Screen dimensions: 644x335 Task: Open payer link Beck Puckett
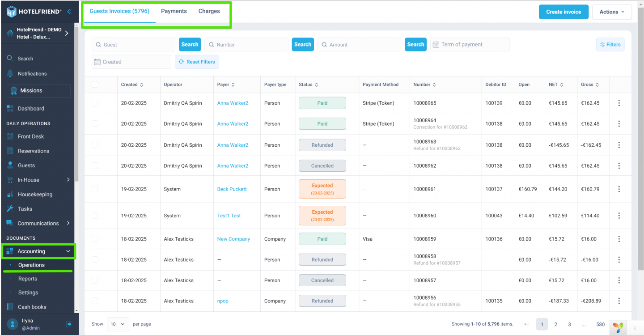[232, 189]
